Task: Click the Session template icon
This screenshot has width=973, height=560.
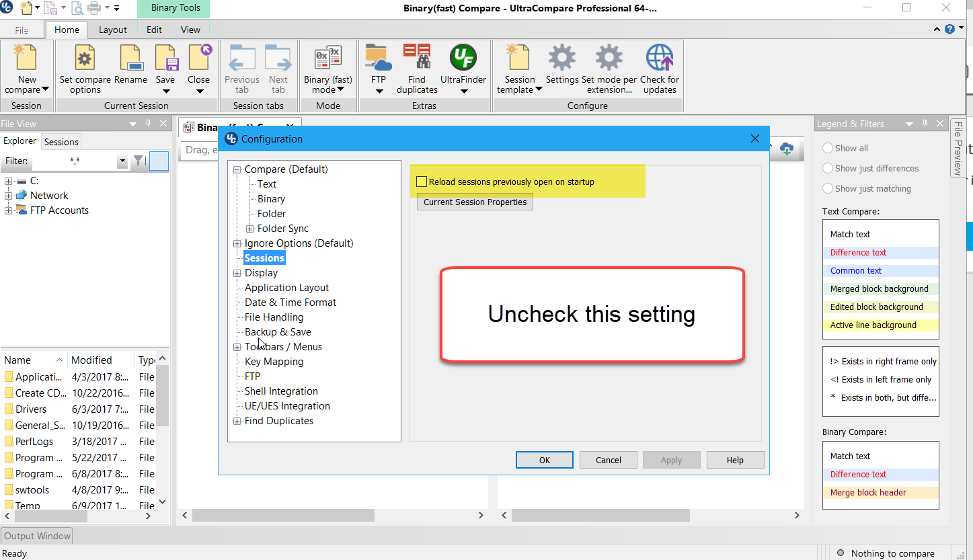Action: [x=519, y=58]
